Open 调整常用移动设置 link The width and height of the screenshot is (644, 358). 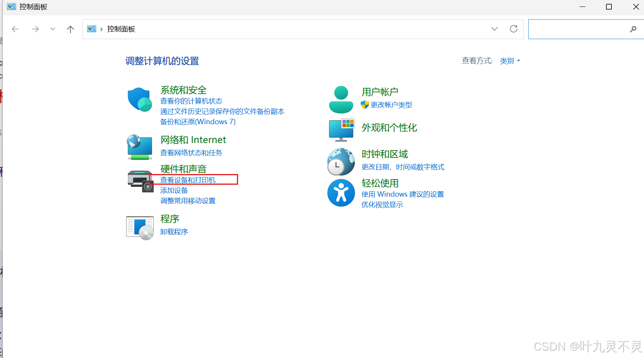(188, 201)
